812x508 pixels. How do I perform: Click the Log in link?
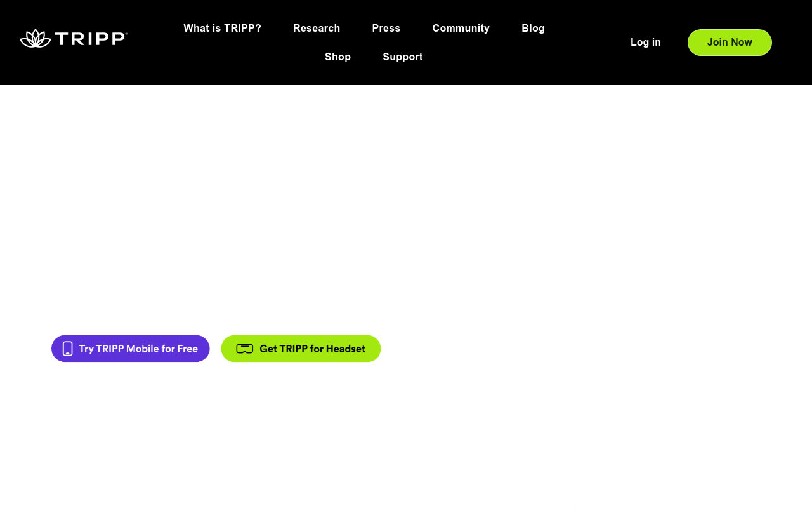646,43
